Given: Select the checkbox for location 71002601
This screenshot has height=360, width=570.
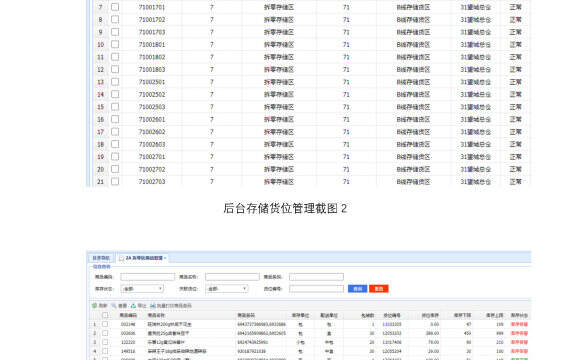Looking at the screenshot, I should coord(115,119).
